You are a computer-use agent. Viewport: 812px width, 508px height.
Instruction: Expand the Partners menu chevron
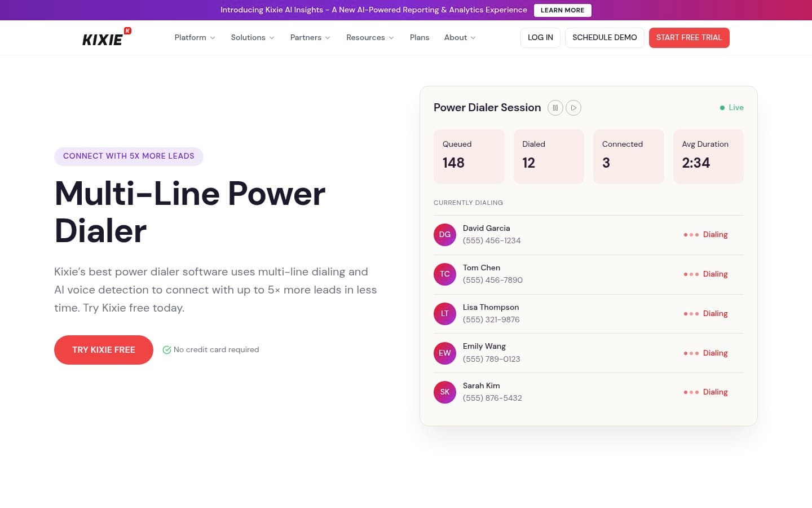328,38
